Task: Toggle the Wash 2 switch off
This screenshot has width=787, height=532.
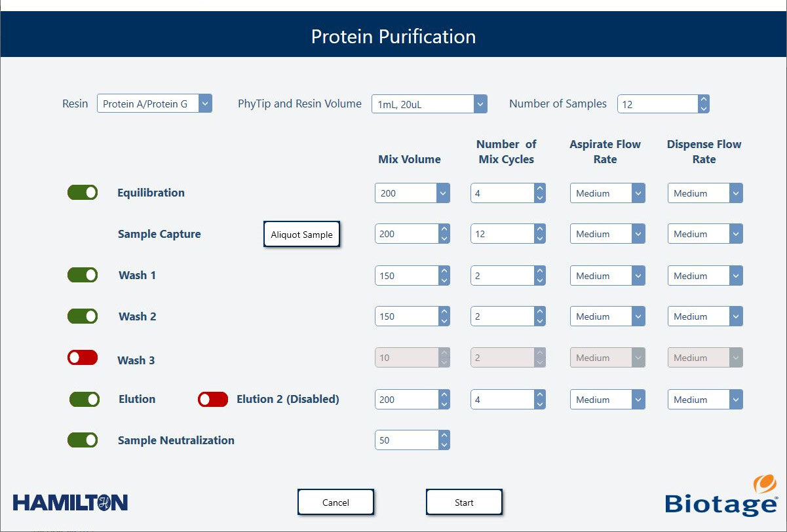Action: [x=82, y=316]
